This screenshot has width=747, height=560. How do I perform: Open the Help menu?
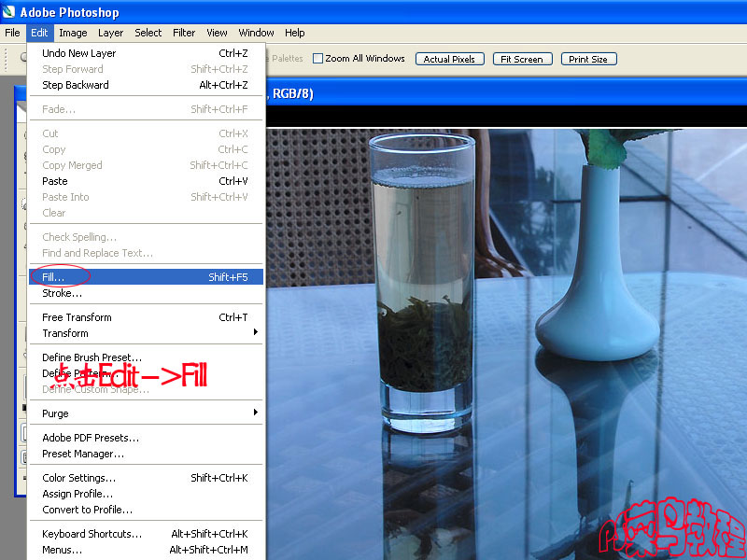click(x=295, y=33)
